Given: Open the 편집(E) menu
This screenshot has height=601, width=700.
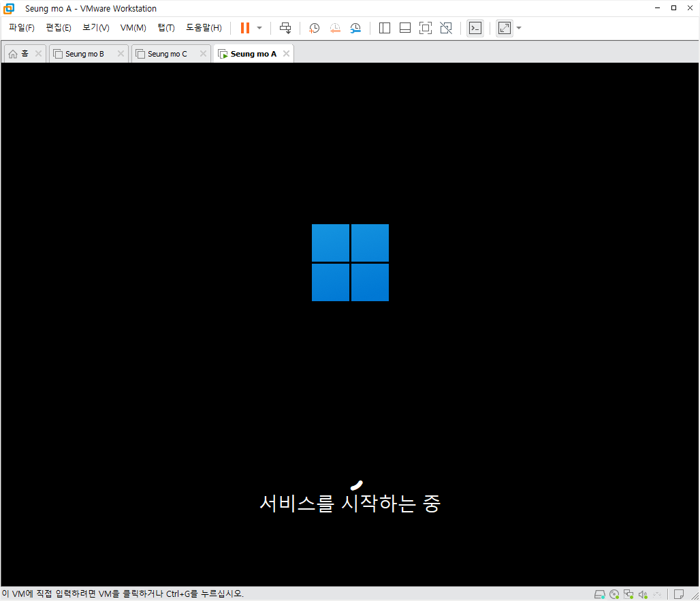Looking at the screenshot, I should [59, 28].
